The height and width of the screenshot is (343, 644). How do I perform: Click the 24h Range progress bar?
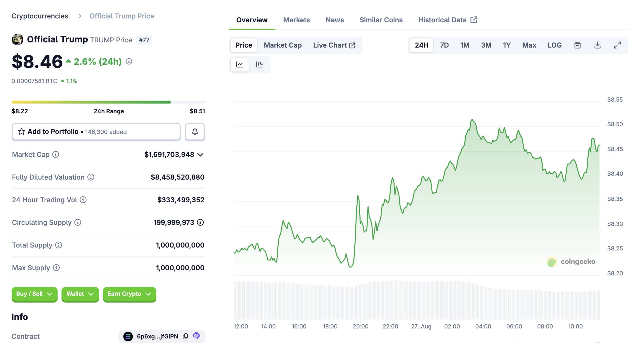[x=108, y=102]
